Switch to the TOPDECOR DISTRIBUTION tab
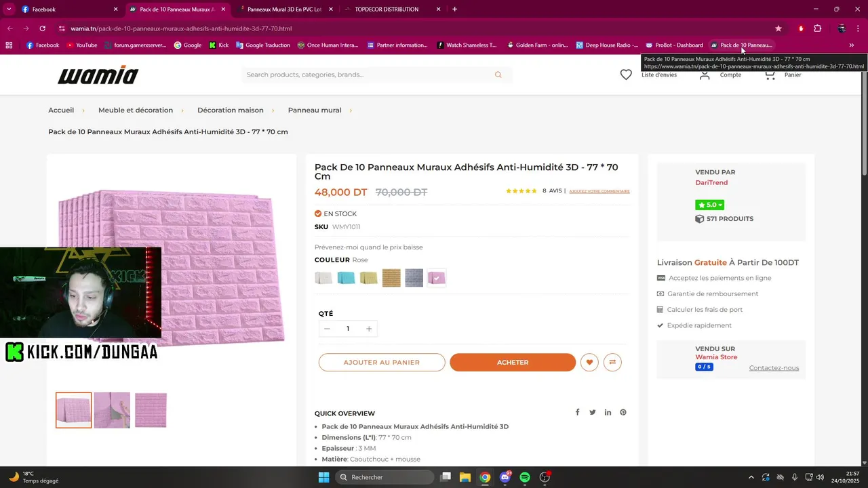Screen dimensions: 868x488 (x=387, y=9)
